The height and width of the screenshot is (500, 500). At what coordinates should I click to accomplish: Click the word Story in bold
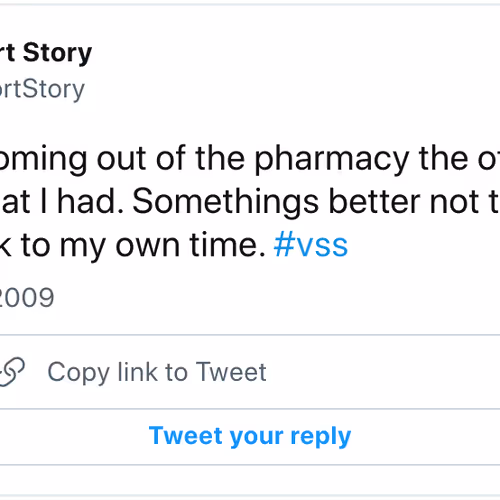57,53
